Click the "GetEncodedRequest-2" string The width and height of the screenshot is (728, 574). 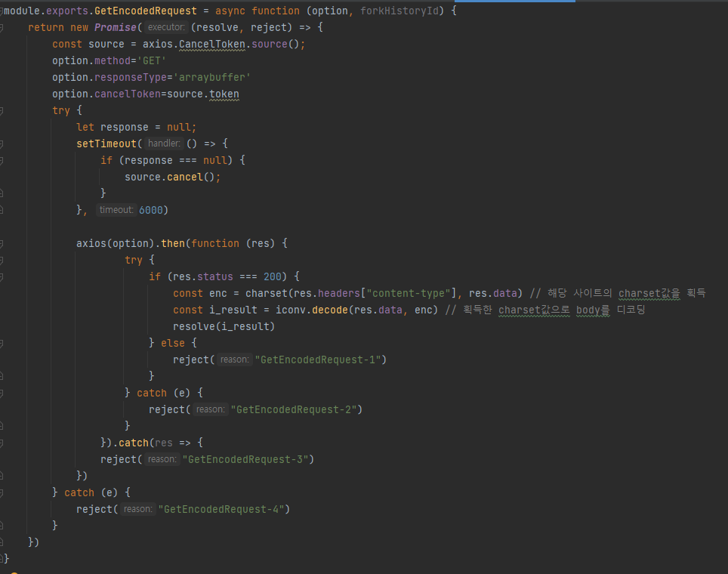pyautogui.click(x=294, y=409)
